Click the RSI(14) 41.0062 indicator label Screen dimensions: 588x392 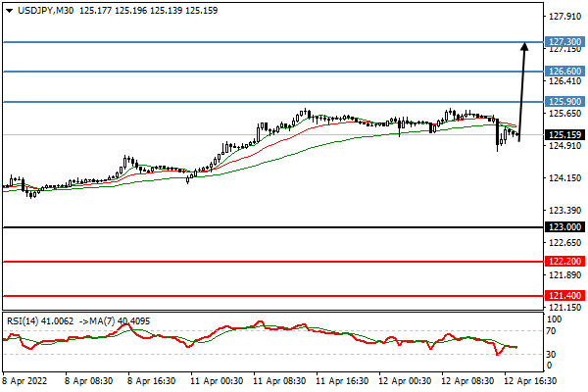pyautogui.click(x=40, y=321)
